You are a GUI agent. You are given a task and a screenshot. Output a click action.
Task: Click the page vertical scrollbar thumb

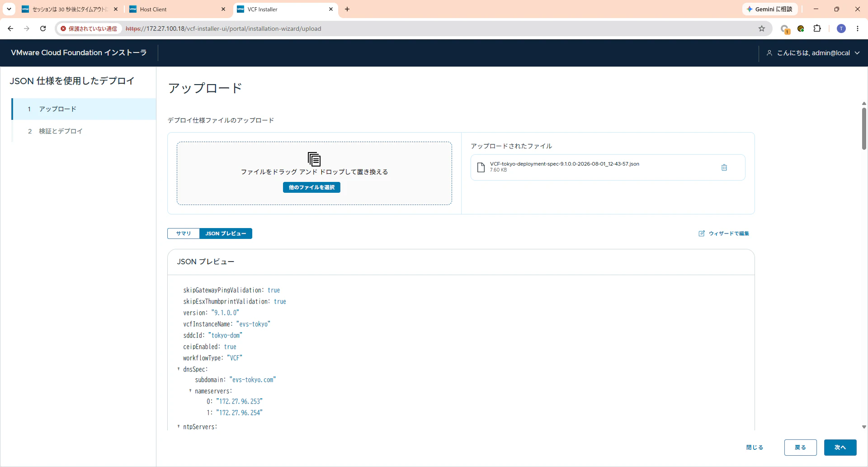click(864, 129)
